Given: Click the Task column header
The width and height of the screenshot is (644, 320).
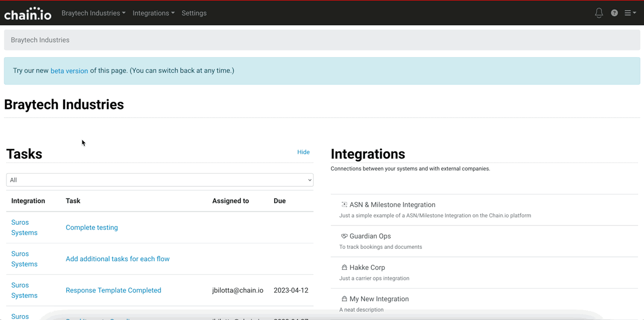Looking at the screenshot, I should point(73,201).
